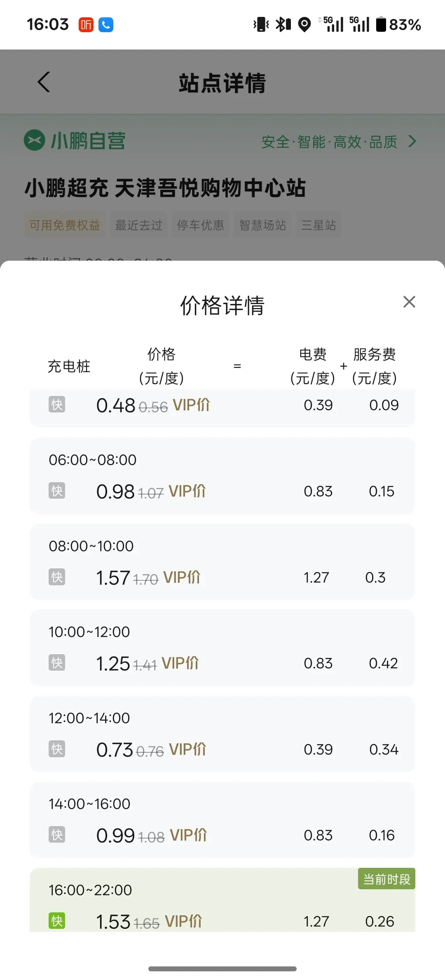
Task: Select the 停车优惠 tag
Action: point(201,225)
